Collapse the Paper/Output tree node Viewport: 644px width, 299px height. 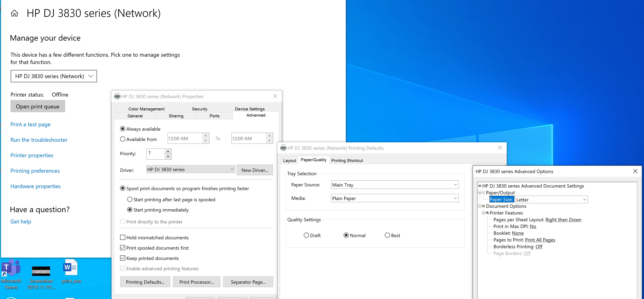click(x=480, y=192)
